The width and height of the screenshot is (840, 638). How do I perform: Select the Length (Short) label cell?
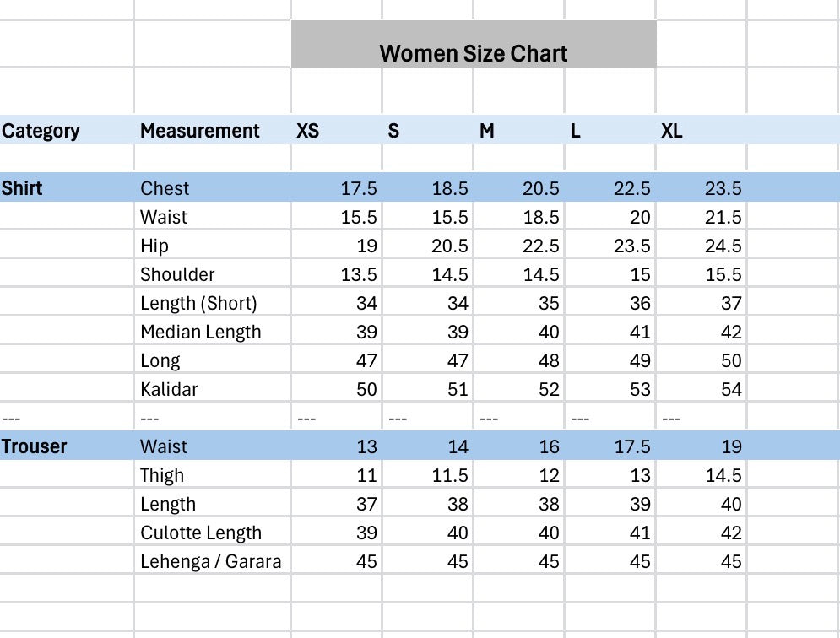(x=212, y=303)
